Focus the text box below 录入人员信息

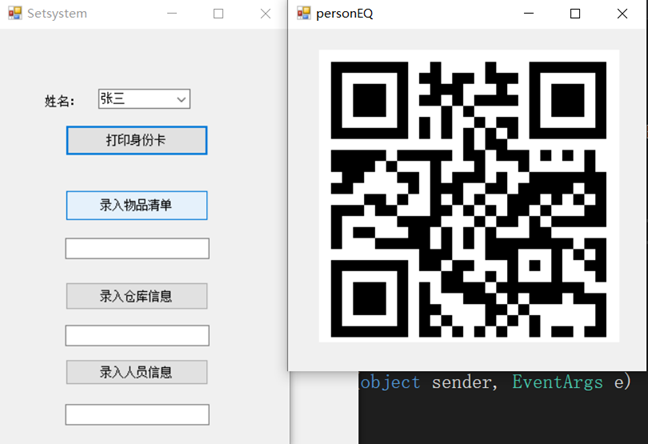pos(137,415)
